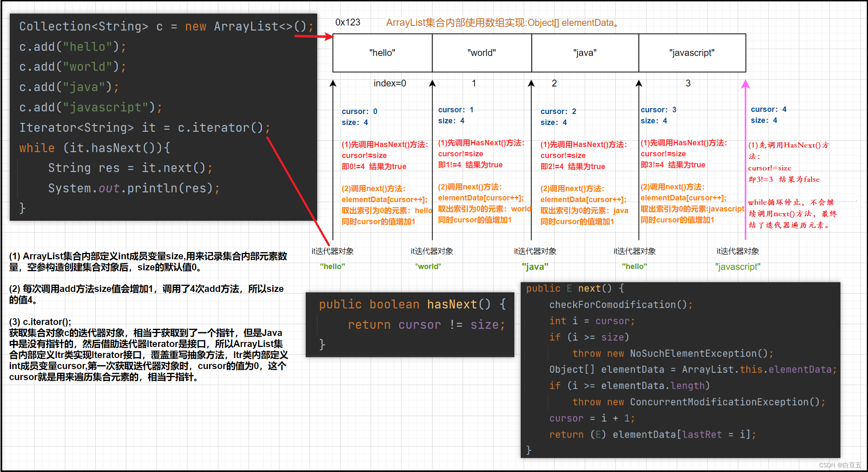Click the c.iterator() code line

click(144, 128)
